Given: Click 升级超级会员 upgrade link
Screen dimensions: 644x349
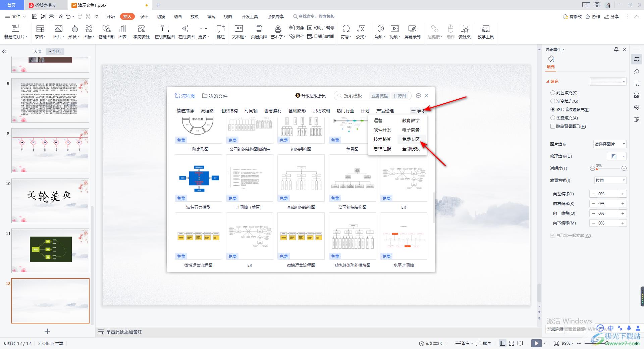Looking at the screenshot, I should [x=311, y=96].
